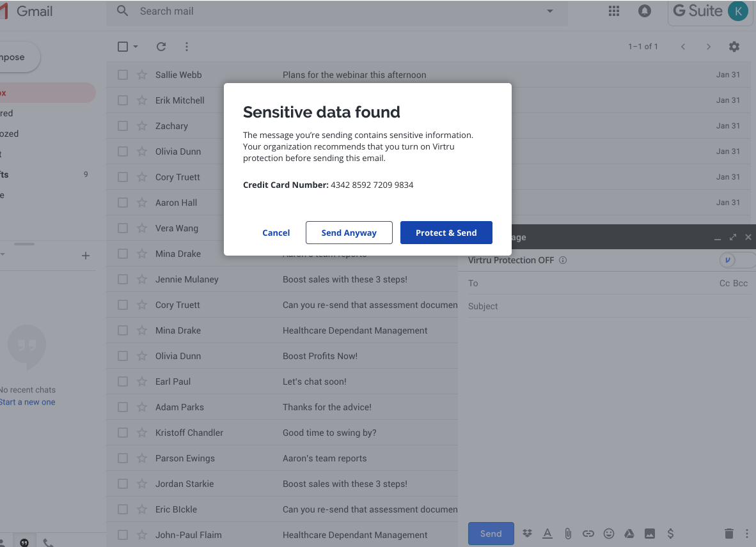Open text formatting options in compose
This screenshot has width=756, height=547.
(547, 534)
